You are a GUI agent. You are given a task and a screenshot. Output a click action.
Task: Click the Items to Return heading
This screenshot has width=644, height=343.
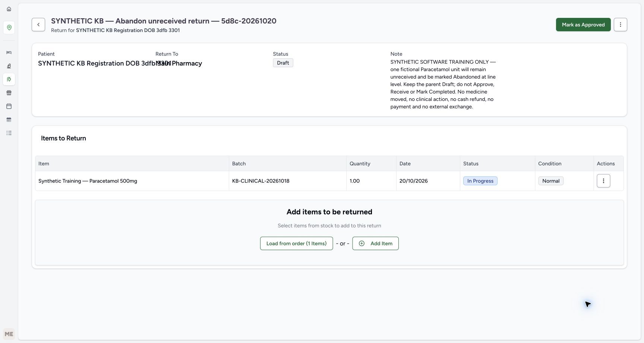63,138
